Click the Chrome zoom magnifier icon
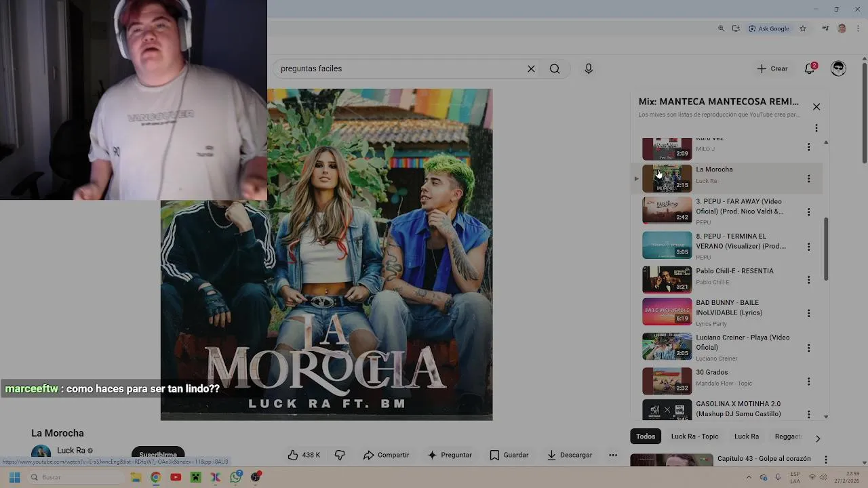868x488 pixels. (x=721, y=28)
